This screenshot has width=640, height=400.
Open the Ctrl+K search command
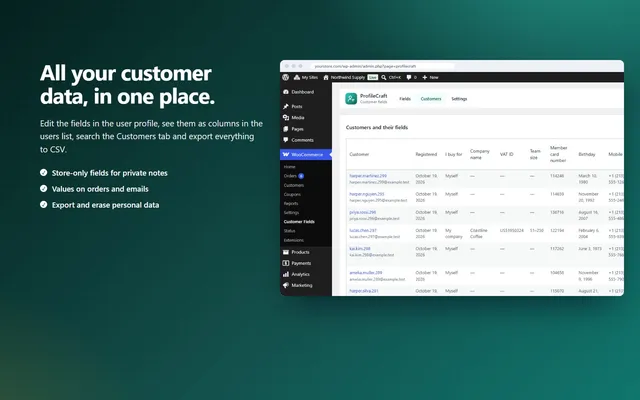[x=391, y=77]
